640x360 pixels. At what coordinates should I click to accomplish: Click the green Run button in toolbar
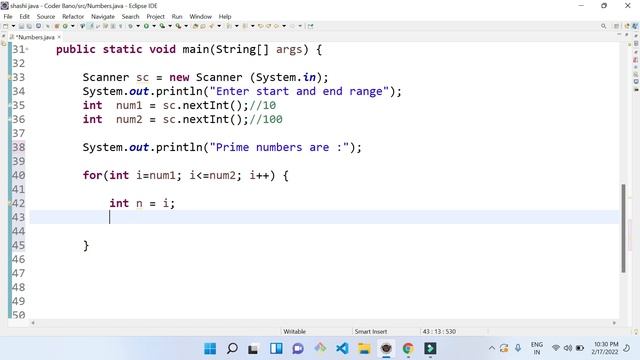pyautogui.click(x=146, y=26)
